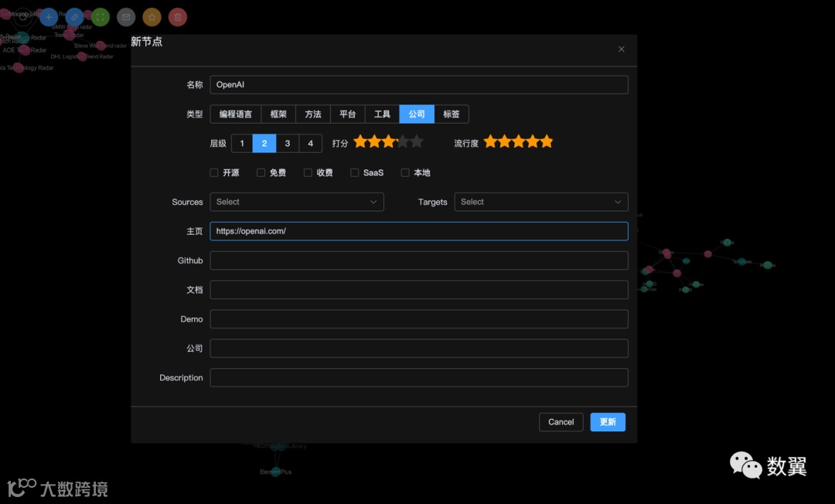The height and width of the screenshot is (504, 835).
Task: Click the blue link chain icon
Action: [x=74, y=17]
